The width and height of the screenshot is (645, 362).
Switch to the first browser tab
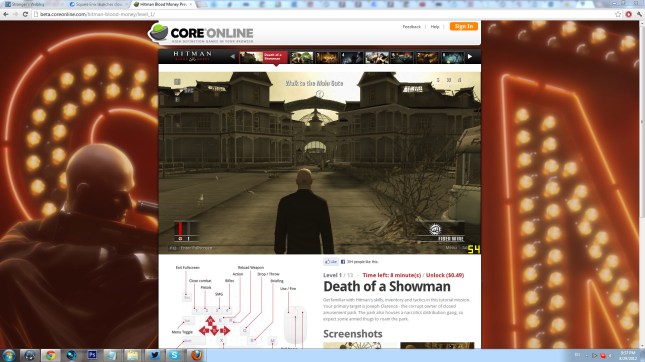[x=32, y=4]
